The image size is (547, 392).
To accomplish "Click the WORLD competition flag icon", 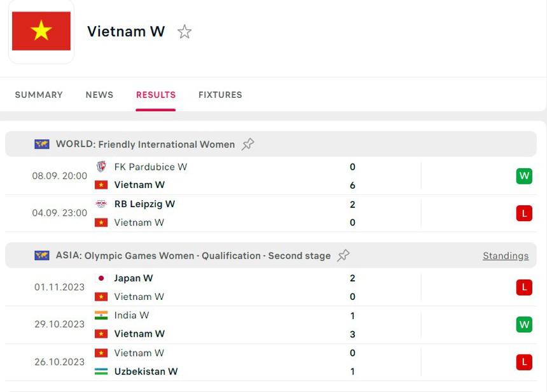I will (x=42, y=144).
